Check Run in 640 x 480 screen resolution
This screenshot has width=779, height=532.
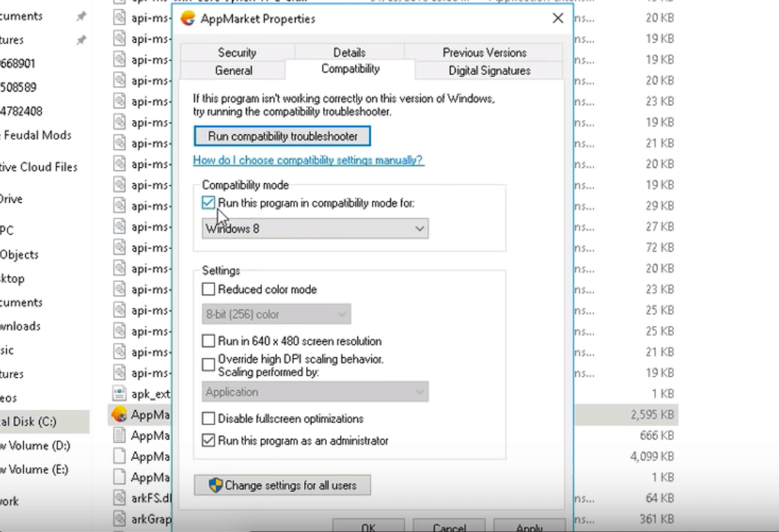pos(208,341)
